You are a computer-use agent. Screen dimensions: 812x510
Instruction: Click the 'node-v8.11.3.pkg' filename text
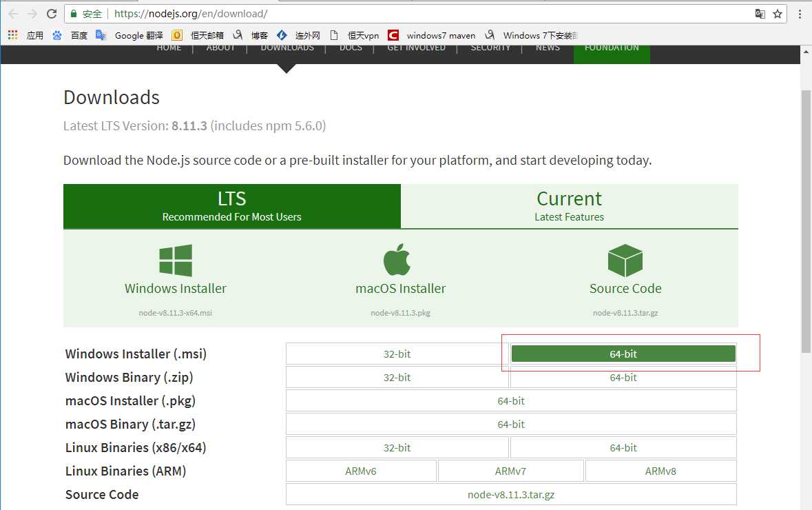coord(400,313)
